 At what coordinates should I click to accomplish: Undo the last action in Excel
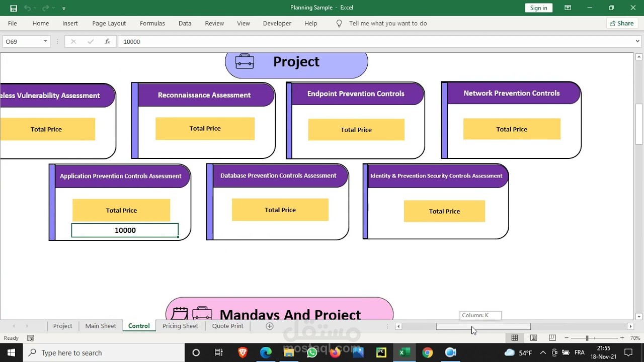click(28, 8)
